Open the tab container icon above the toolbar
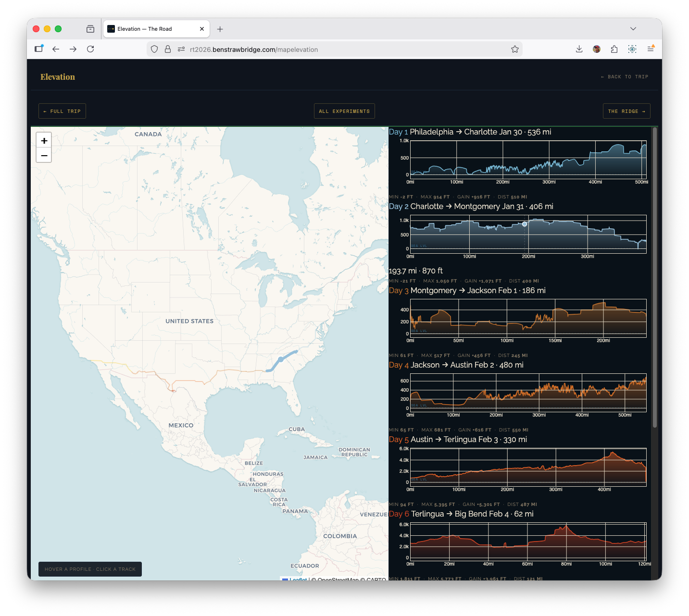Screen dimensions: 689x616 pos(90,29)
